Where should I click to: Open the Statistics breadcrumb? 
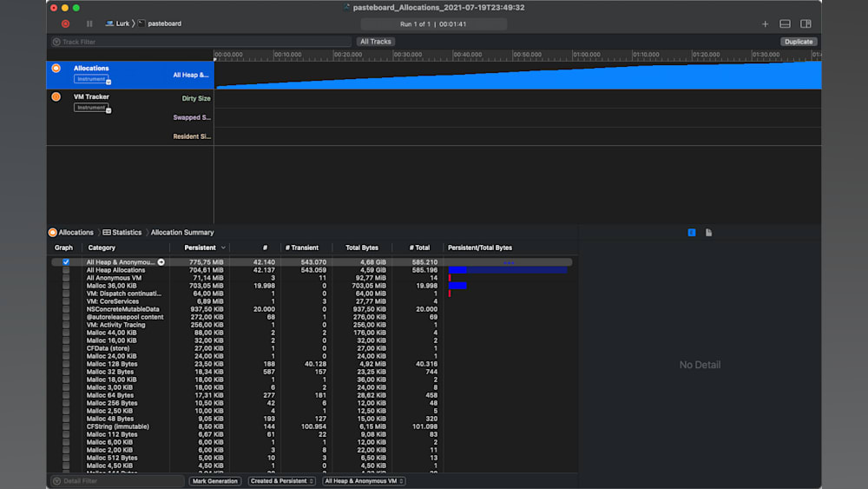[122, 233]
